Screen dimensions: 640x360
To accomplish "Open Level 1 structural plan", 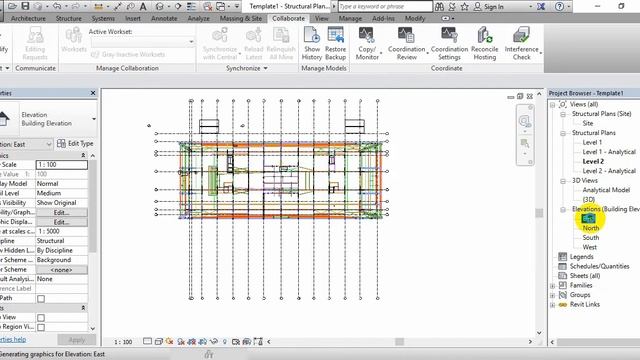I will point(592,142).
